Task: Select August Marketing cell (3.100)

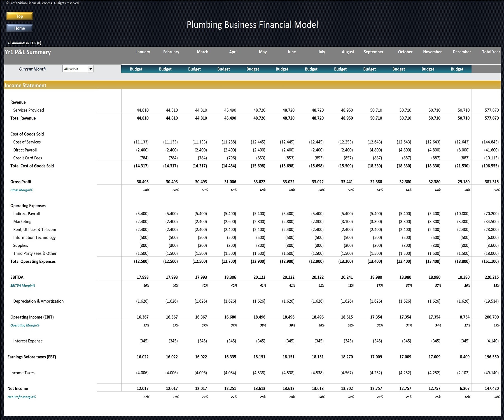Action: tap(347, 221)
